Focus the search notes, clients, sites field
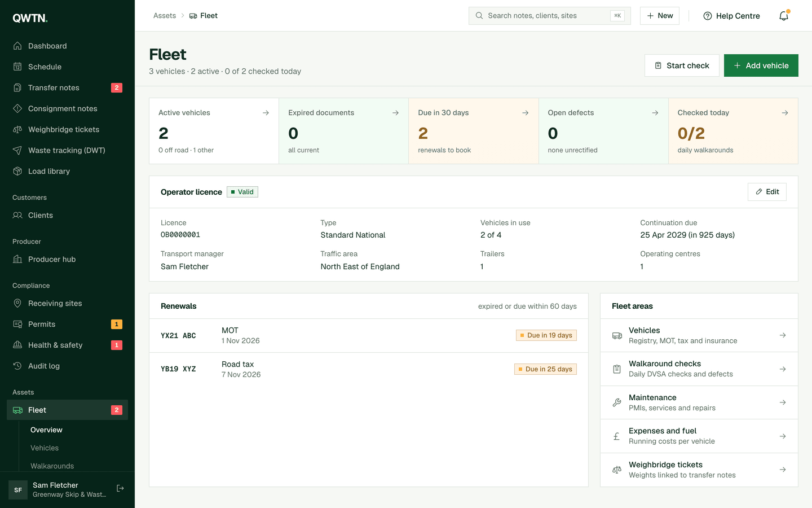 point(549,16)
